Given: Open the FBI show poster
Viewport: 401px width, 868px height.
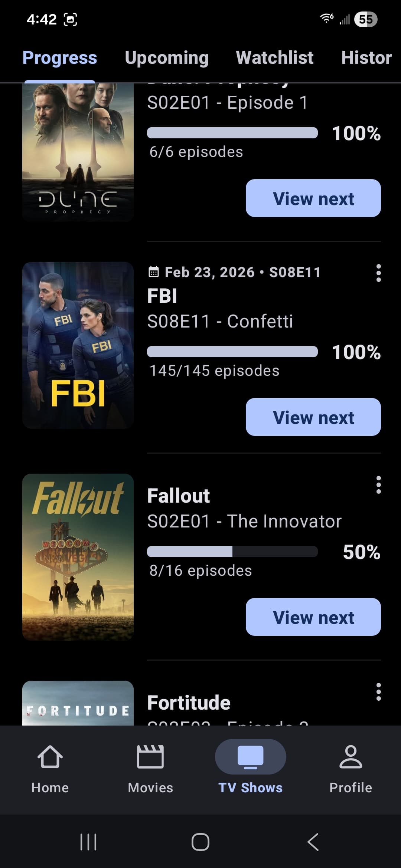Looking at the screenshot, I should pos(78,345).
